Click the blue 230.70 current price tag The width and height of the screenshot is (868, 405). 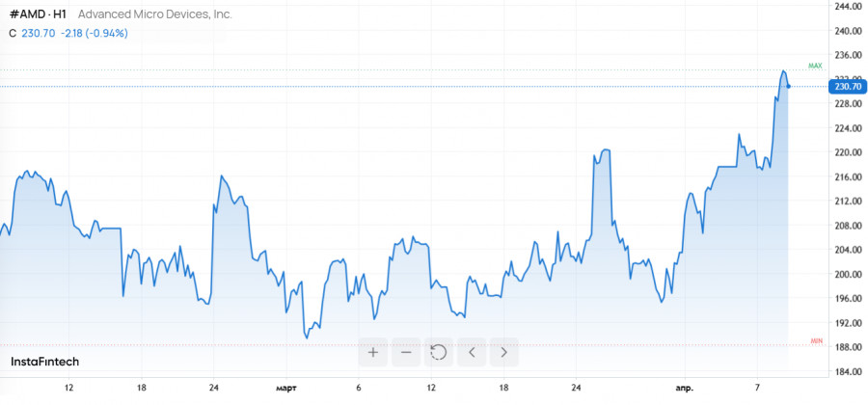pyautogui.click(x=848, y=87)
